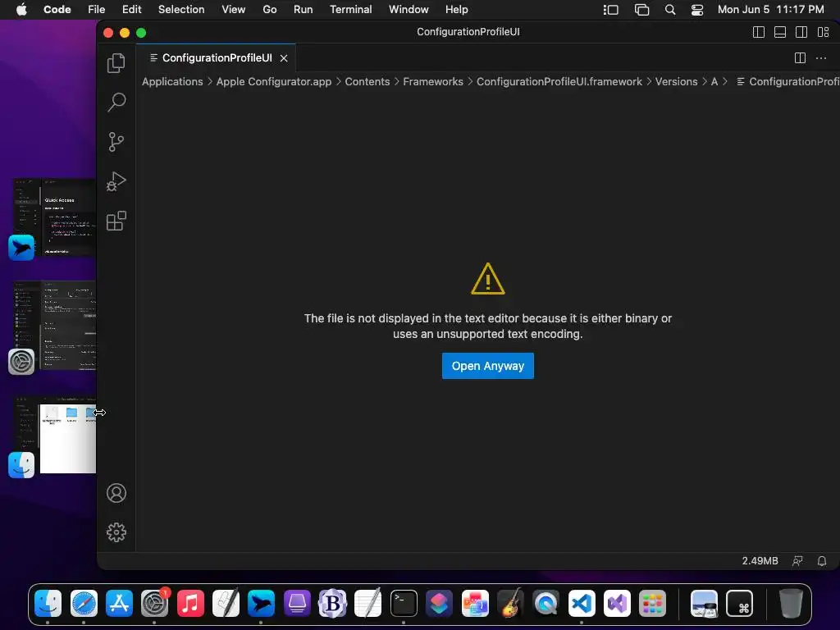Open the Selection menu
Screen dimensions: 840x630
[x=181, y=10]
